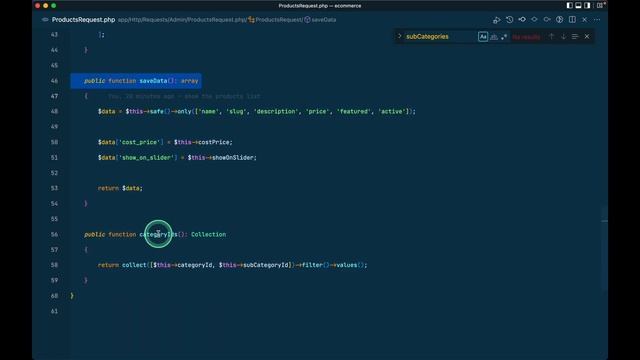Click line number 48 in the gutter

coord(54,111)
